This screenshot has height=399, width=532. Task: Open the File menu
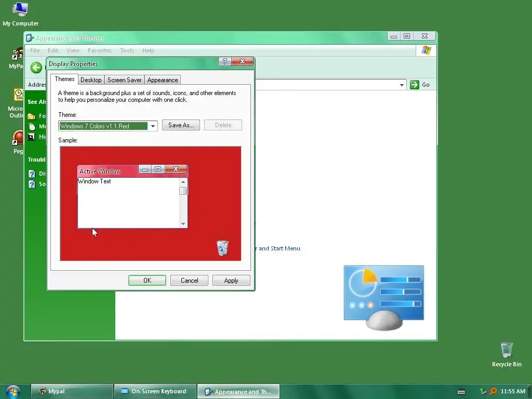pos(35,50)
